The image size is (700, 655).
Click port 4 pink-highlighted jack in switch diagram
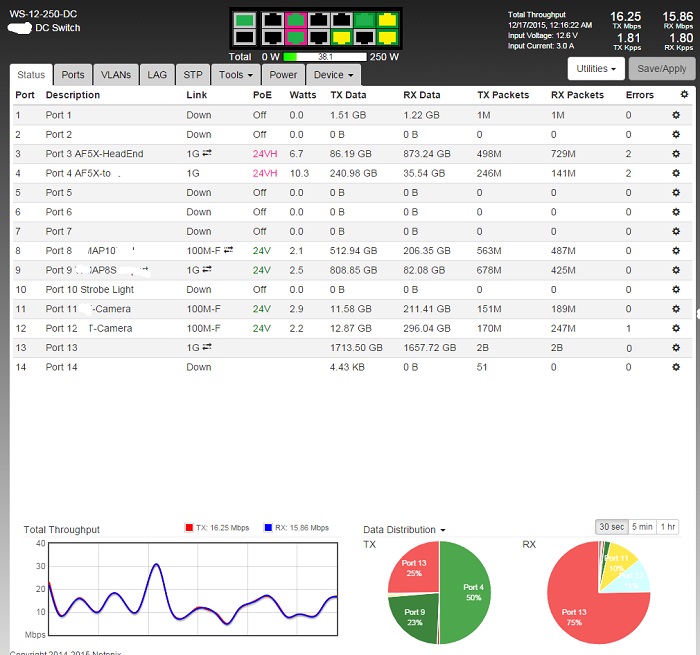pos(296,37)
